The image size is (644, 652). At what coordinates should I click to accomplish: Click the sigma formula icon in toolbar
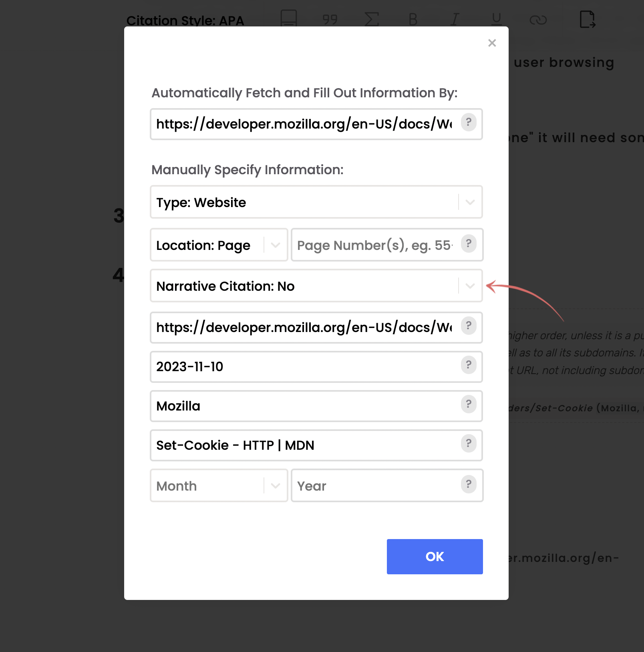pyautogui.click(x=372, y=19)
